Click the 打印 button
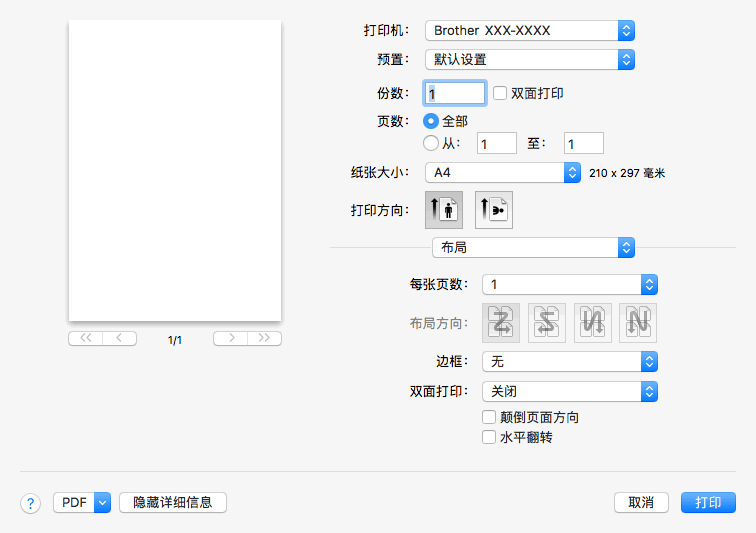Viewport: 756px width, 533px height. (x=708, y=503)
